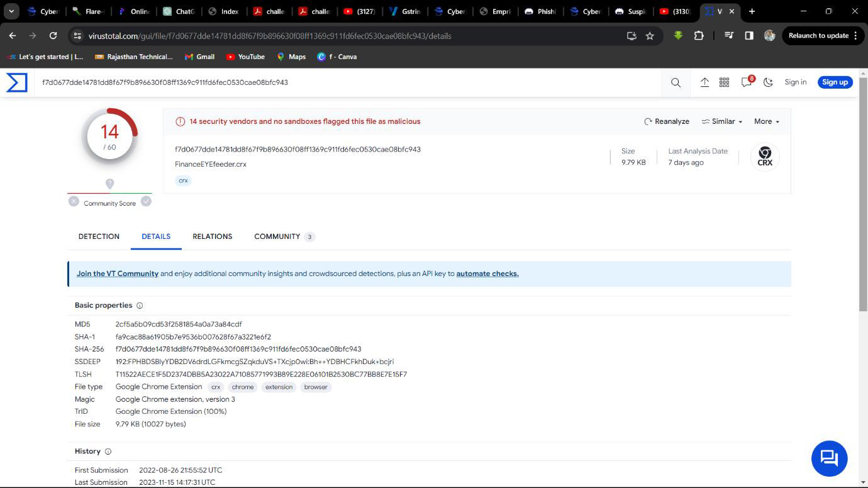Click the upload file icon
This screenshot has width=868, height=488.
704,82
